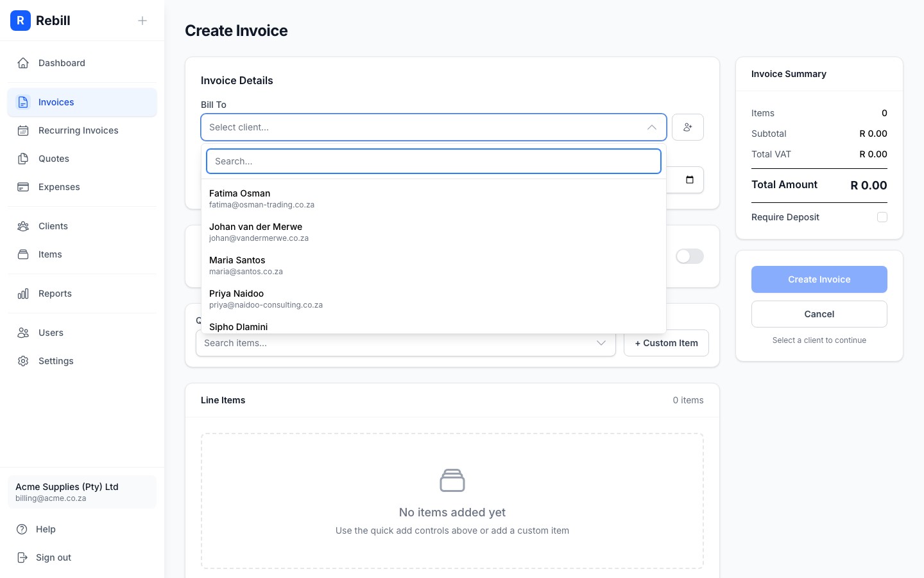Open Reports via the bar-chart icon
The height and width of the screenshot is (578, 924).
(x=23, y=293)
